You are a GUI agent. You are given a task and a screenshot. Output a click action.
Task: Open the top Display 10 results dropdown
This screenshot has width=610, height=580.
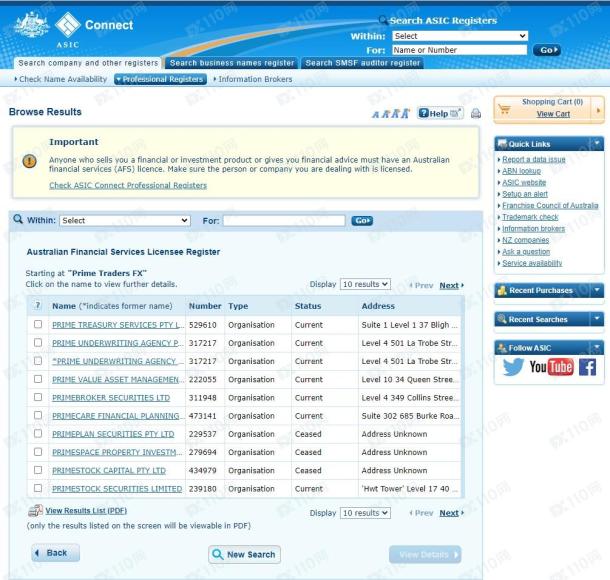pos(365,284)
